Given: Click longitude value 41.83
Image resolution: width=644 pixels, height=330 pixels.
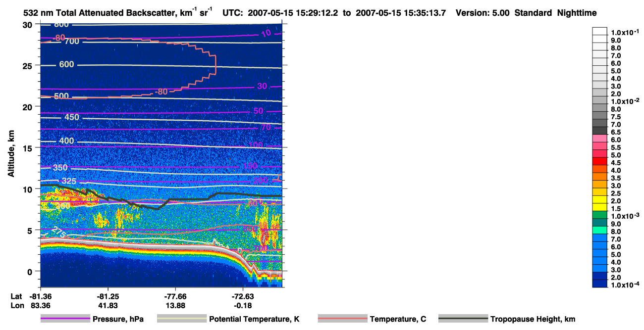Looking at the screenshot, I should click(x=107, y=306).
